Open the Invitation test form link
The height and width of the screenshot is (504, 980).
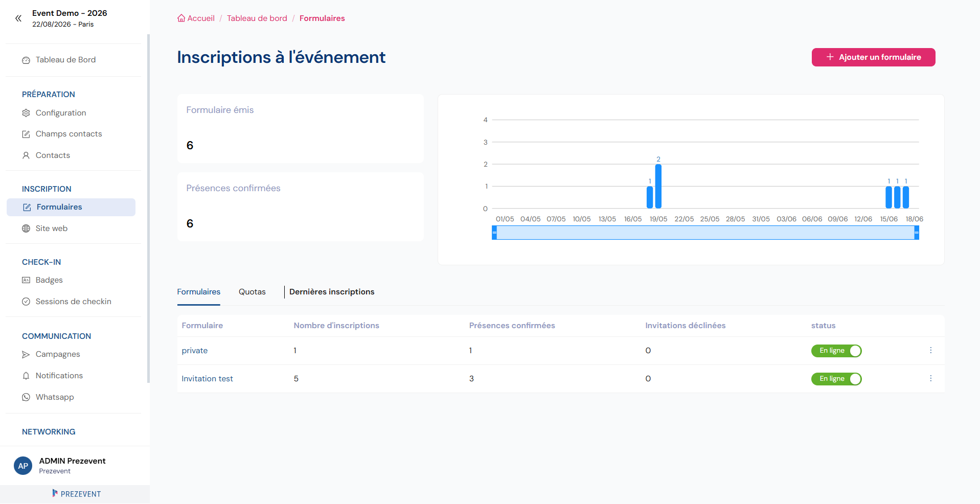click(x=207, y=379)
